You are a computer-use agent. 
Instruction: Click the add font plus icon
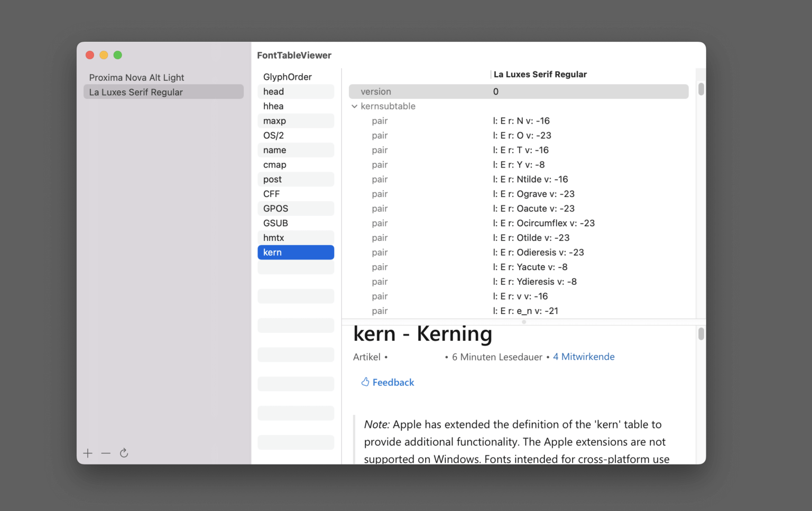[x=88, y=453]
